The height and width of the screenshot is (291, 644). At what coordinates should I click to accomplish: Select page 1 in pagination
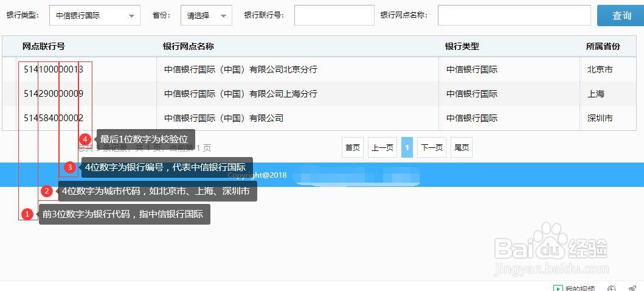(x=407, y=147)
